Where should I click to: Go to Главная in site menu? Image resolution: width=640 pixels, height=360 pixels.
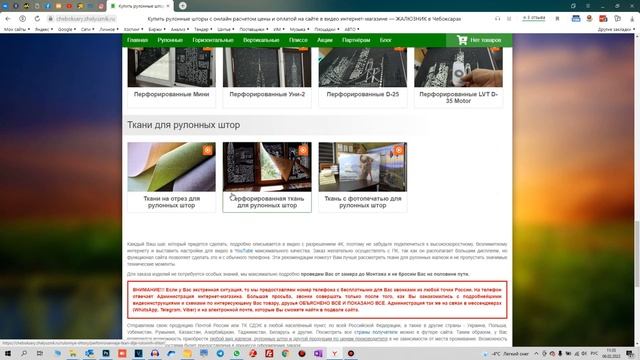[137, 40]
